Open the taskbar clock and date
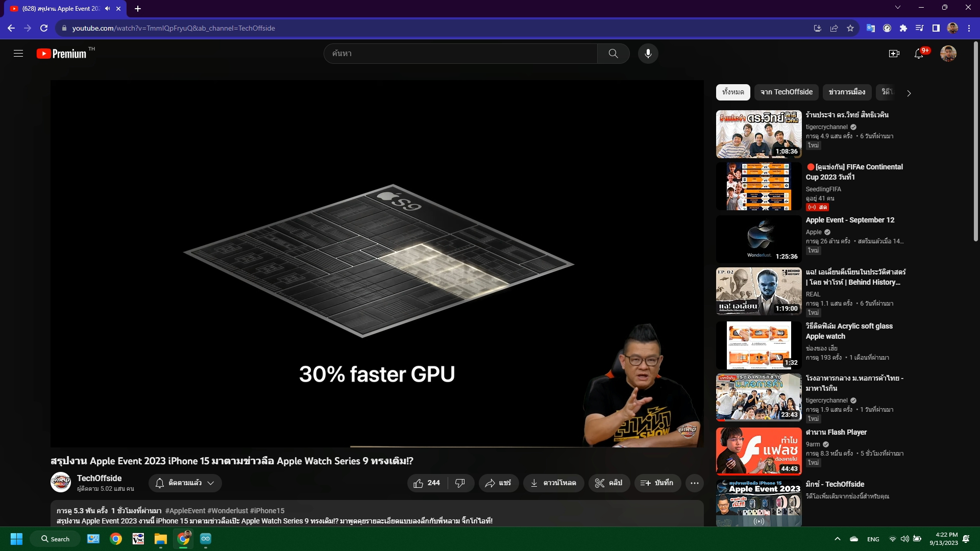The height and width of the screenshot is (551, 980). 944,539
